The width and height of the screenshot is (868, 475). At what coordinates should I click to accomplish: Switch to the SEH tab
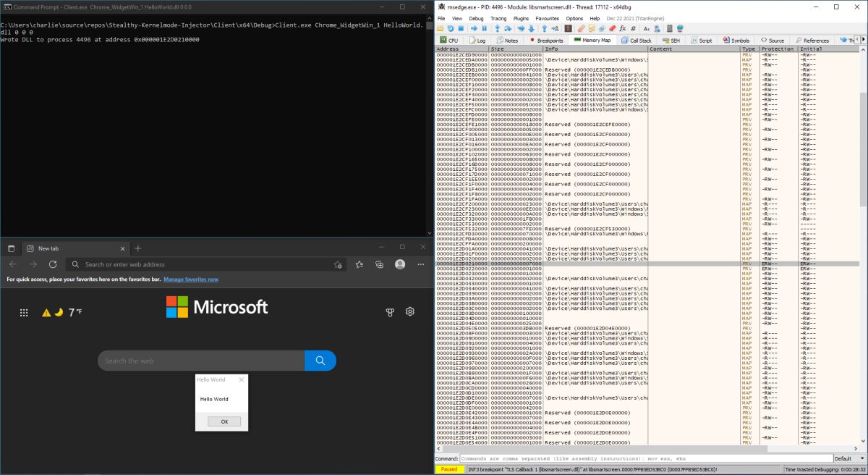coord(671,41)
